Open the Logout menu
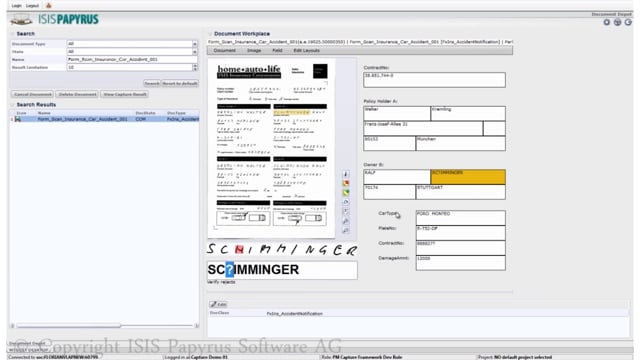This screenshot has width=640, height=360. click(32, 6)
